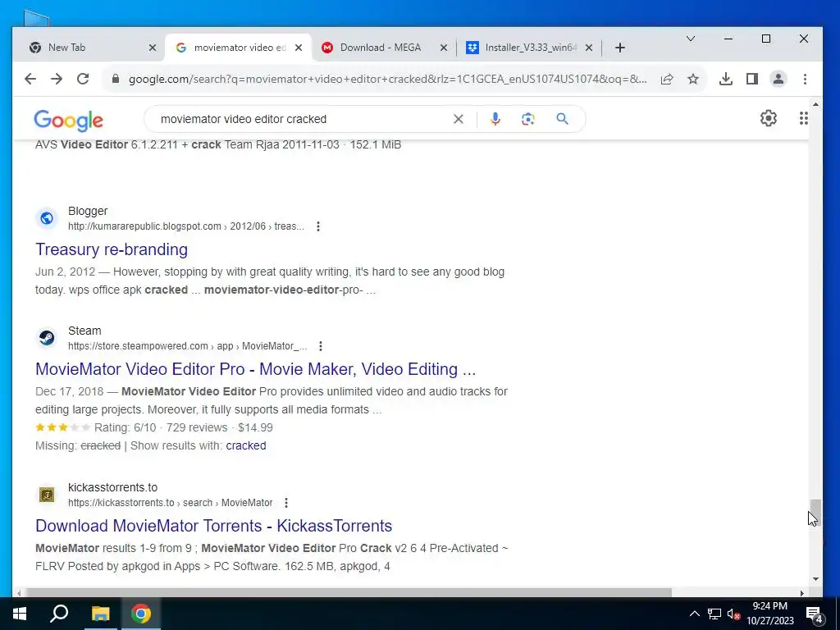Screen dimensions: 840x630
Task: Open the Blogger site favicon
Action: (x=47, y=218)
